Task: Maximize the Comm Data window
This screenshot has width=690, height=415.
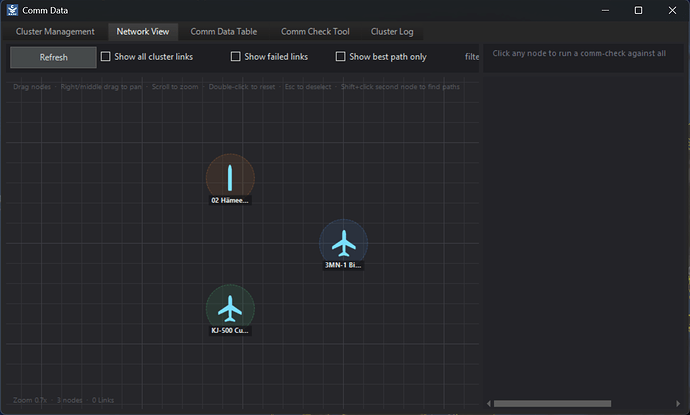Action: tap(638, 10)
